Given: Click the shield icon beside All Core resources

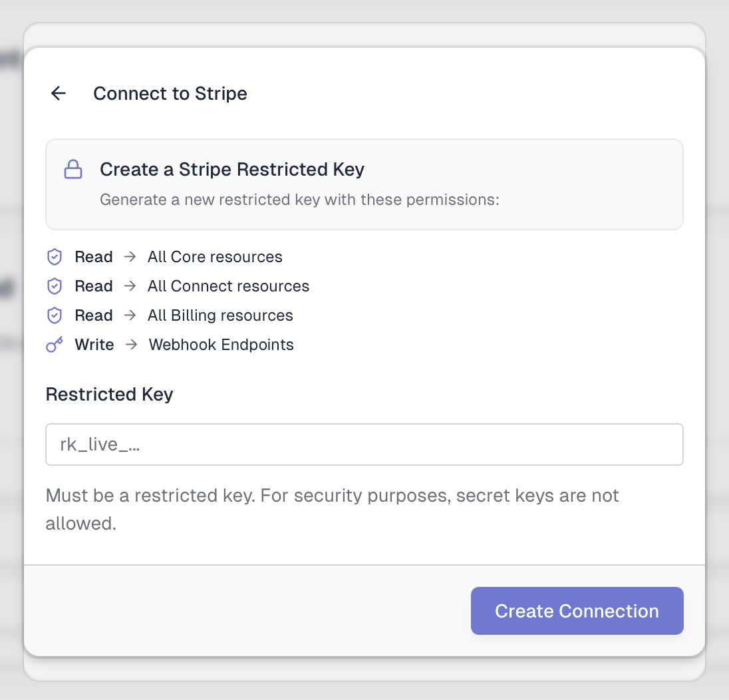Looking at the screenshot, I should click(x=55, y=257).
